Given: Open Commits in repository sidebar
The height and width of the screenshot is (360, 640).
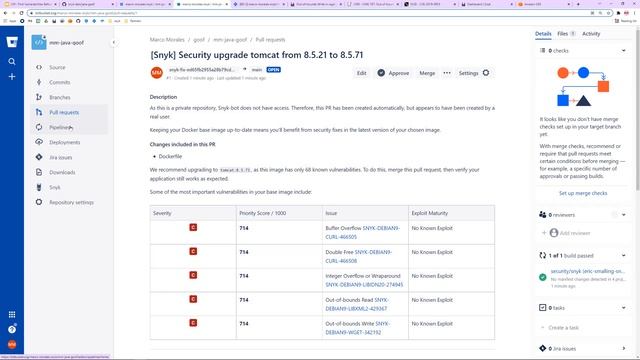Looking at the screenshot, I should tap(60, 82).
